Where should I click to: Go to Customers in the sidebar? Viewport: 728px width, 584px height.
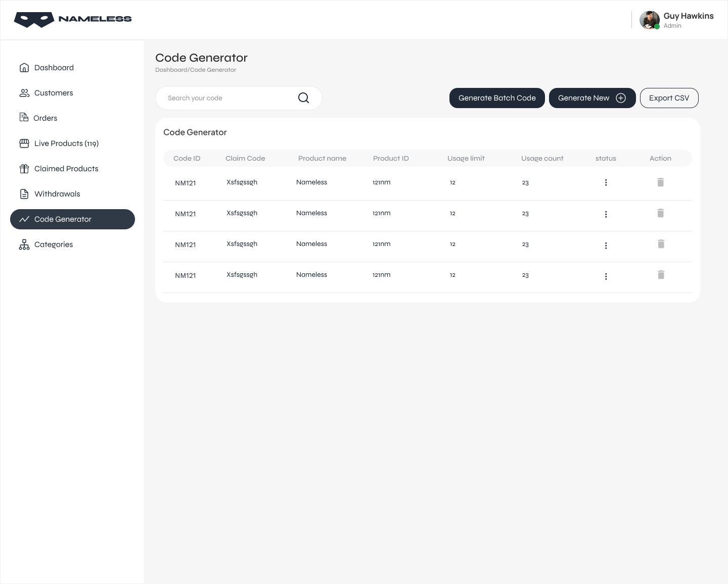[54, 93]
